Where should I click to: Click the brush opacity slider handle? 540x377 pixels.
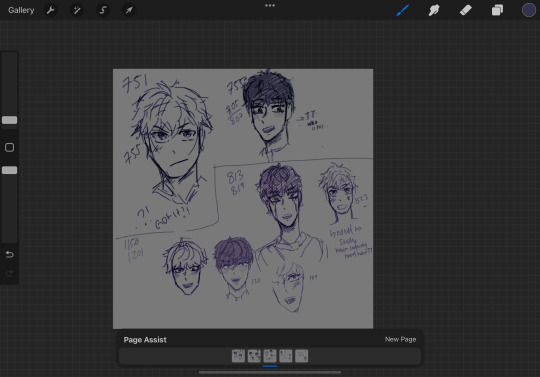9,170
